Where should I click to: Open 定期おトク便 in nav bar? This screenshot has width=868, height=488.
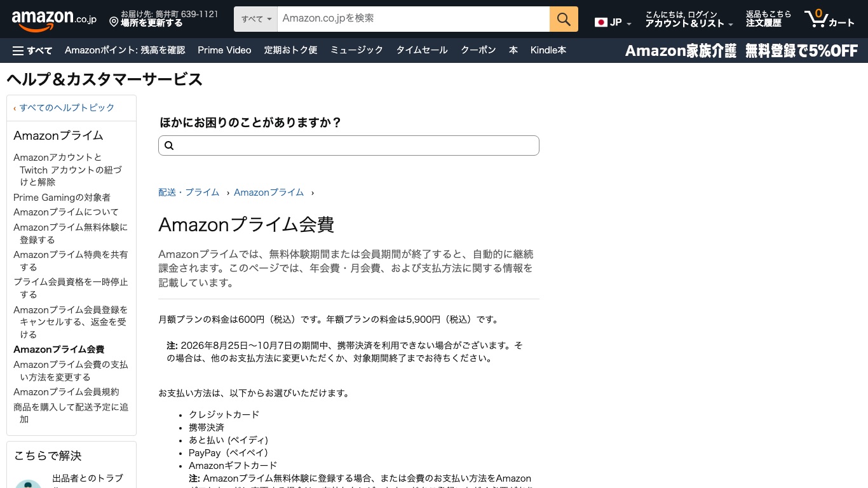pos(290,50)
